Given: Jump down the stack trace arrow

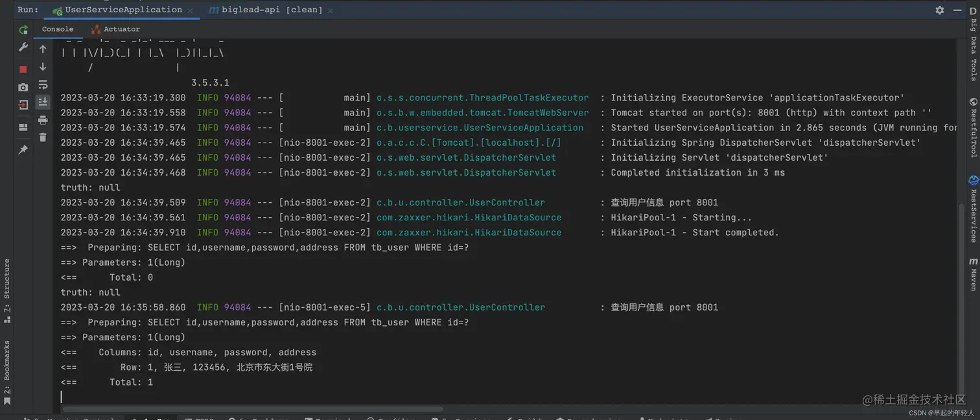Looking at the screenshot, I should pyautogui.click(x=43, y=67).
